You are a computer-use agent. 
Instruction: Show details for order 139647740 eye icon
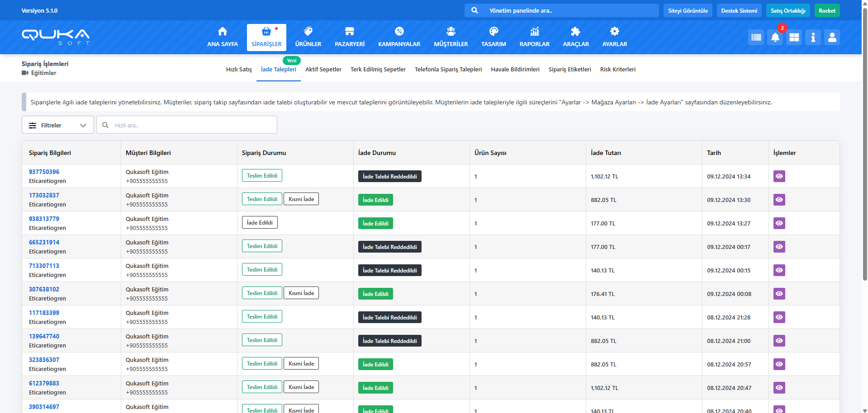779,341
